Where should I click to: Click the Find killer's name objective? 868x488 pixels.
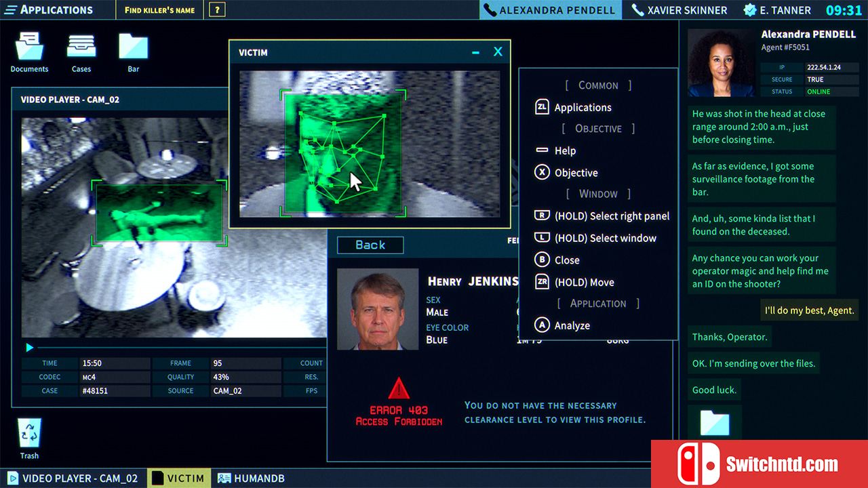click(x=159, y=10)
